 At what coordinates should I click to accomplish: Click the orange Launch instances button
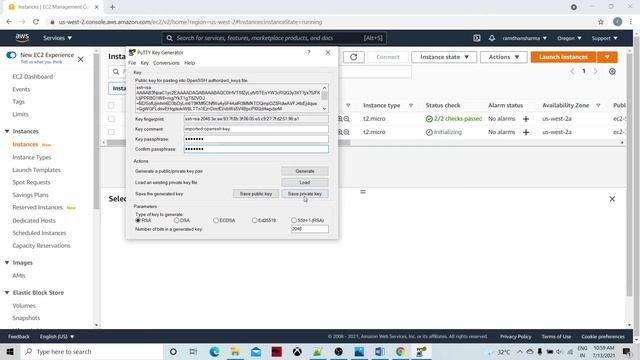[x=563, y=57]
